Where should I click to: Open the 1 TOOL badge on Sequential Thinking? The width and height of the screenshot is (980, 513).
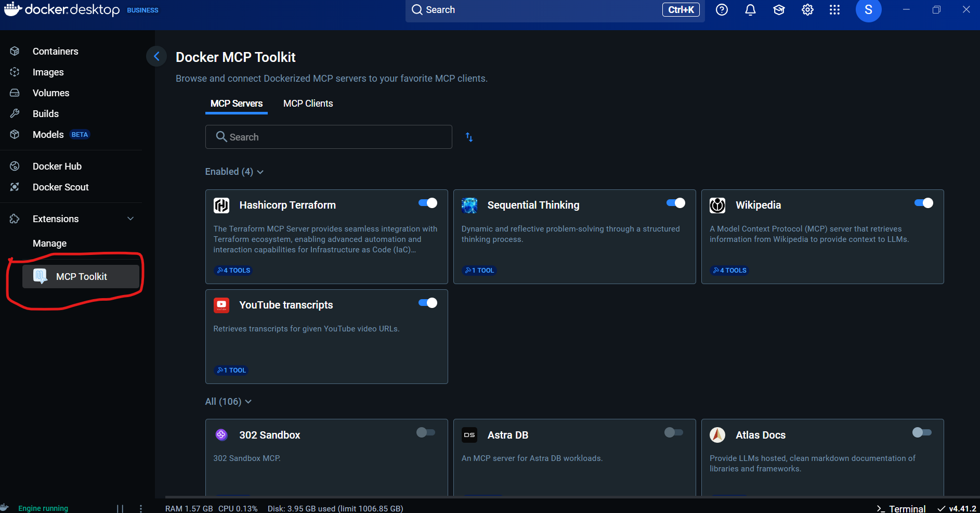point(479,271)
